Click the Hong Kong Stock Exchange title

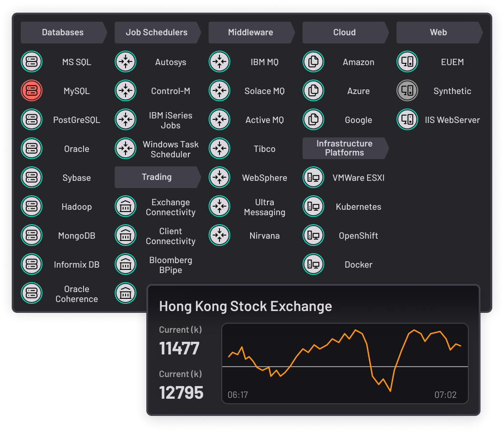coord(246,307)
